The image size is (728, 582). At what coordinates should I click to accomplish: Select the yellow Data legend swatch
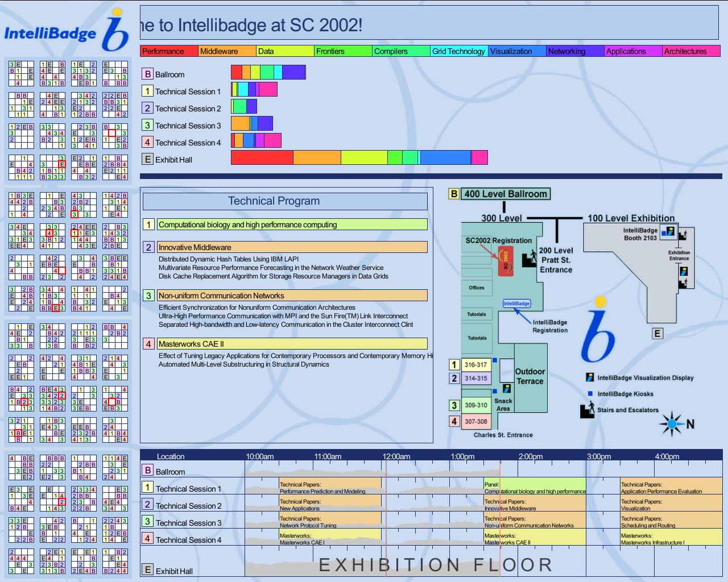285,51
